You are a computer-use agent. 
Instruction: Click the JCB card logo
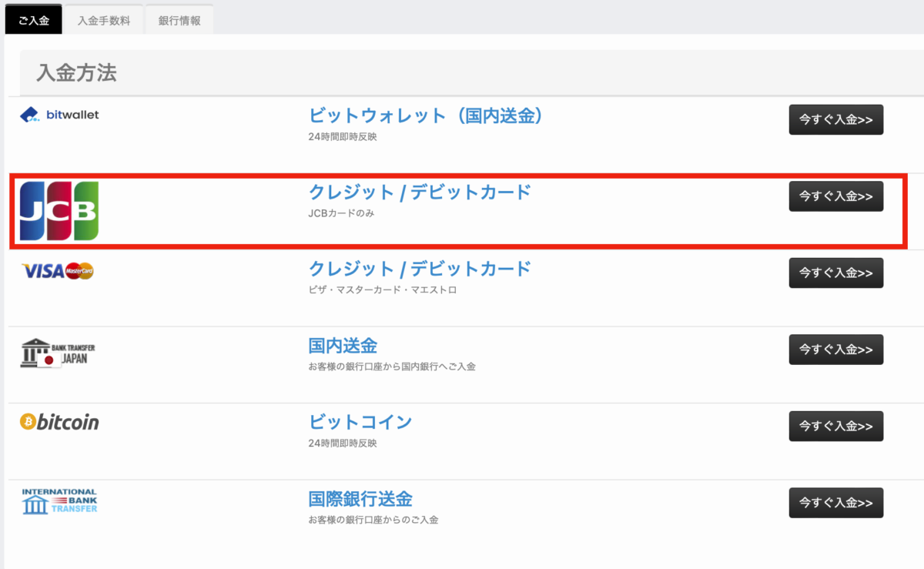click(59, 211)
